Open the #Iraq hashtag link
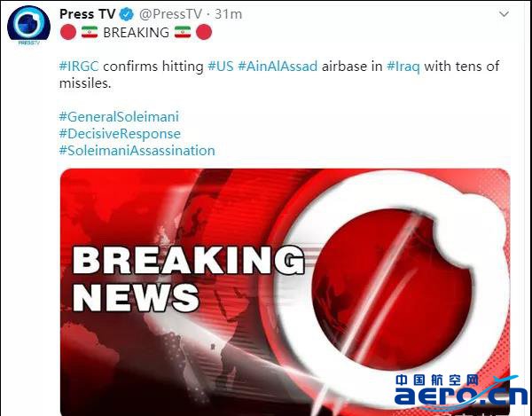Image resolution: width=532 pixels, height=416 pixels. tap(403, 67)
